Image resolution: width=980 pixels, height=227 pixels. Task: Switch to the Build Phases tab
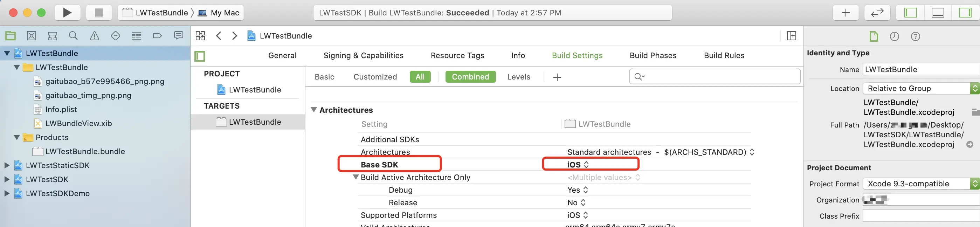coord(653,55)
